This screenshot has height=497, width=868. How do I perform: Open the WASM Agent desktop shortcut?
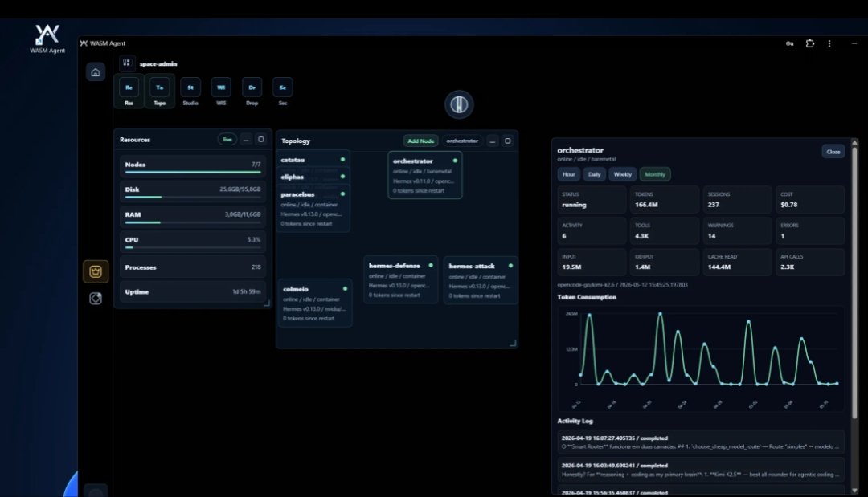point(47,39)
